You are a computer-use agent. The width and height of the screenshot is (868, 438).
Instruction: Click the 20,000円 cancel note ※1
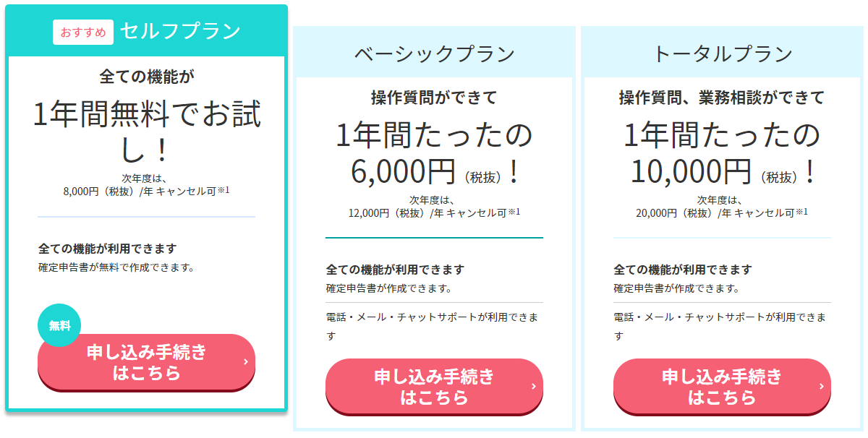tap(722, 212)
